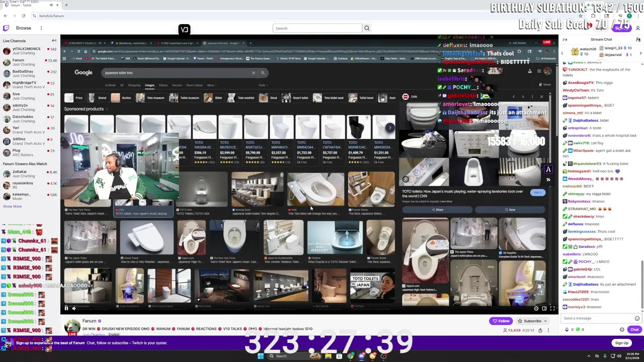Collapse the Live Channels sidebar

(54, 41)
